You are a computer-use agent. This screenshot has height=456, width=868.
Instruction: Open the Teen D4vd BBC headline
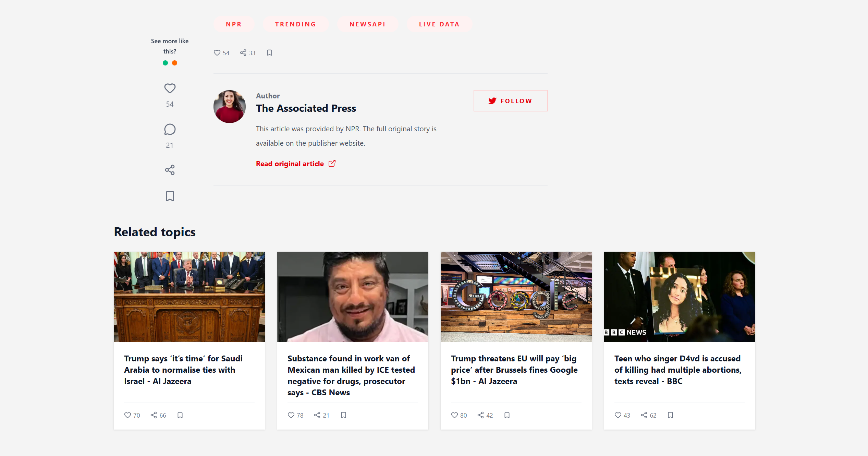tap(678, 370)
